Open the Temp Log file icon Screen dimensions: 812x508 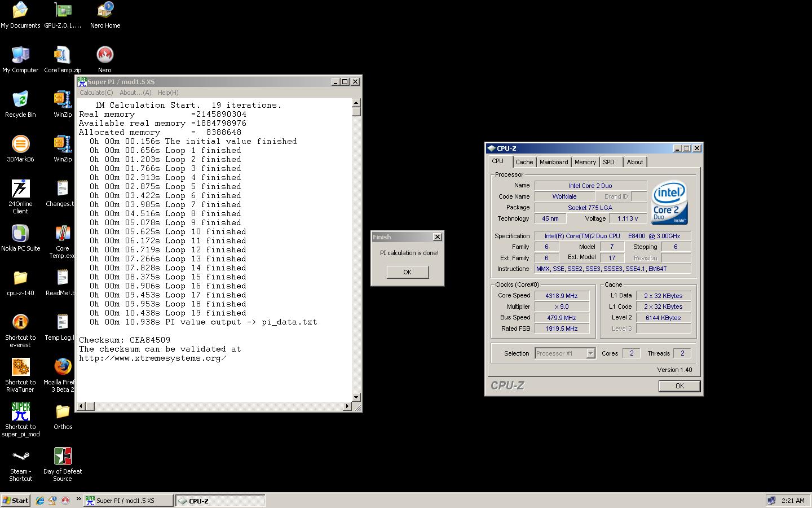coord(60,327)
